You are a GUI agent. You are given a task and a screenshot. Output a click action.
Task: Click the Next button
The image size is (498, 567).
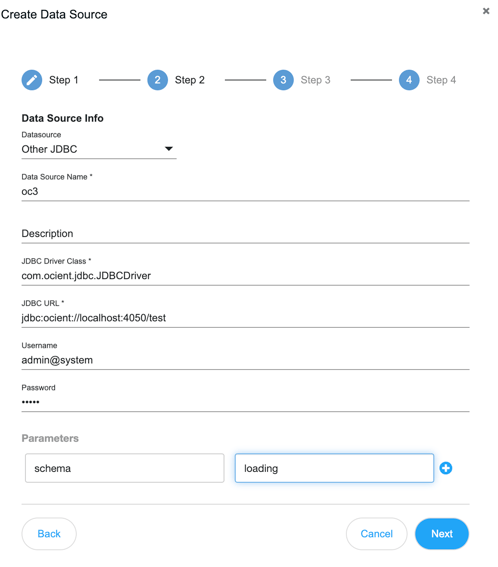click(x=442, y=534)
